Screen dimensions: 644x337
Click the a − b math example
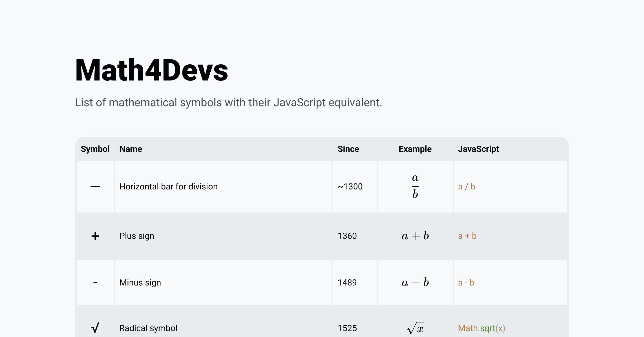click(x=415, y=283)
